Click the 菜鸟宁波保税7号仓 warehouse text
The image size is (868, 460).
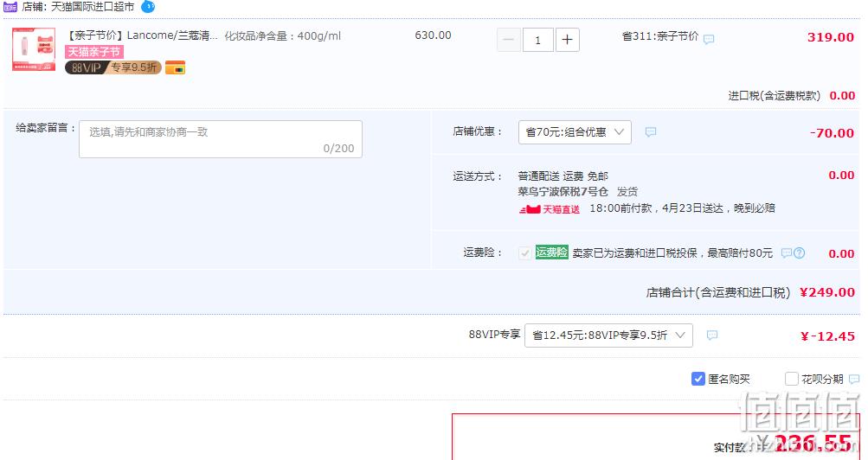click(563, 192)
